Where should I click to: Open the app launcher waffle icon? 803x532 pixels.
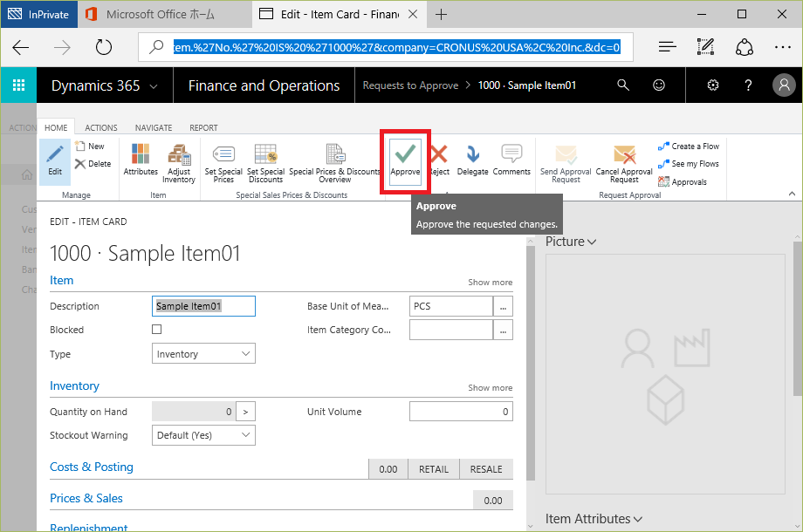(18, 85)
